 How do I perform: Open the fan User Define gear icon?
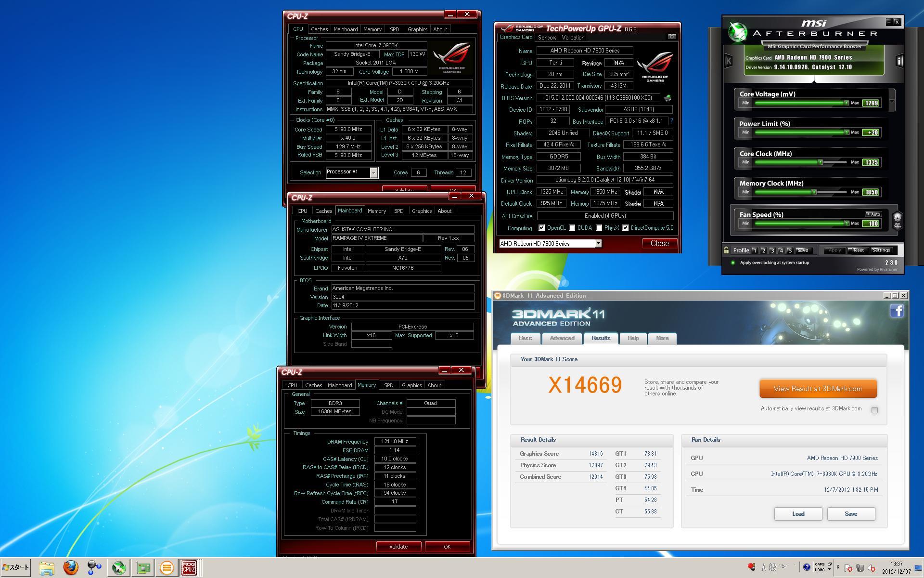(x=897, y=220)
